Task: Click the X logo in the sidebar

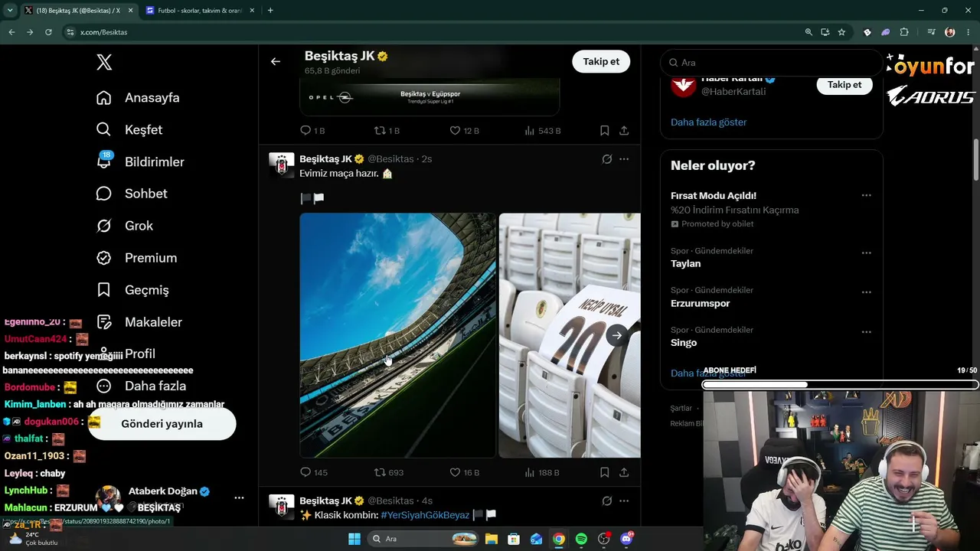Action: [x=104, y=63]
